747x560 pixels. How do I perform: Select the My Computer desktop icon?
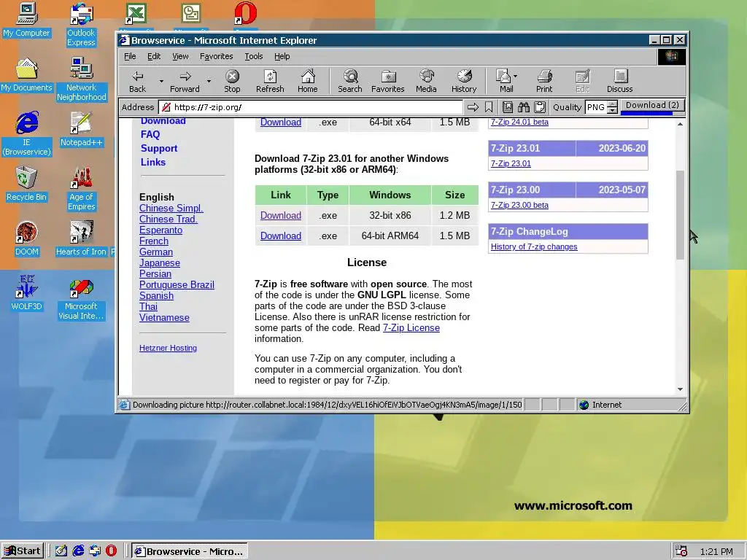(x=26, y=20)
